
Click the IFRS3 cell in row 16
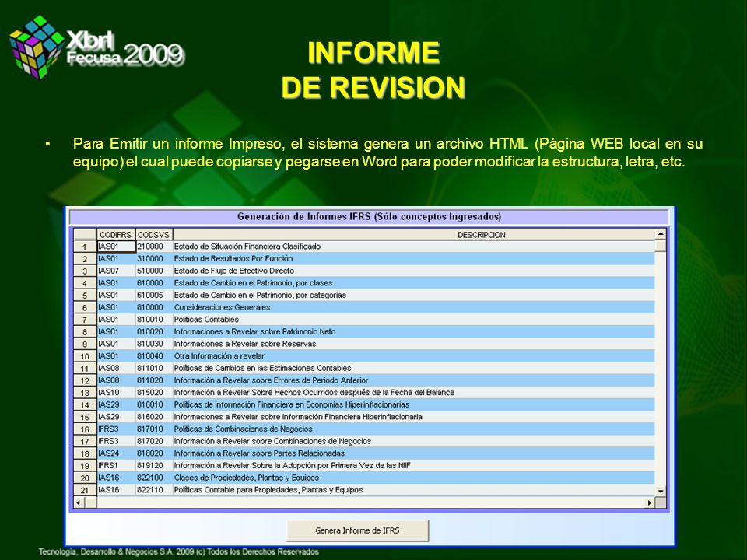(116, 429)
